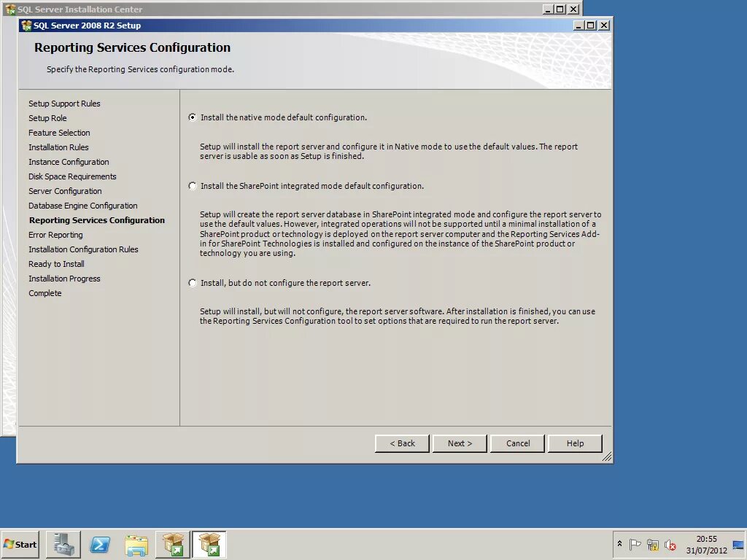This screenshot has width=747, height=560.
Task: Click Setup Support Rules step
Action: click(64, 104)
